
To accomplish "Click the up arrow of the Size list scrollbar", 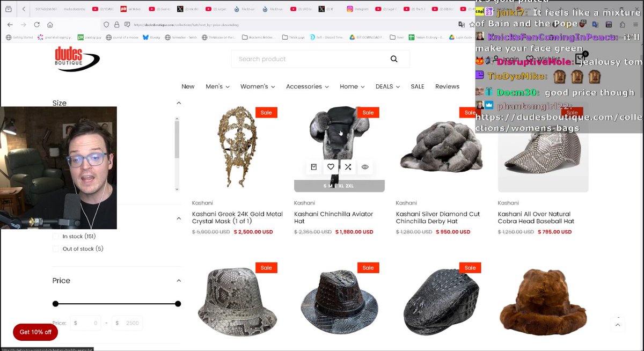I will [x=177, y=120].
